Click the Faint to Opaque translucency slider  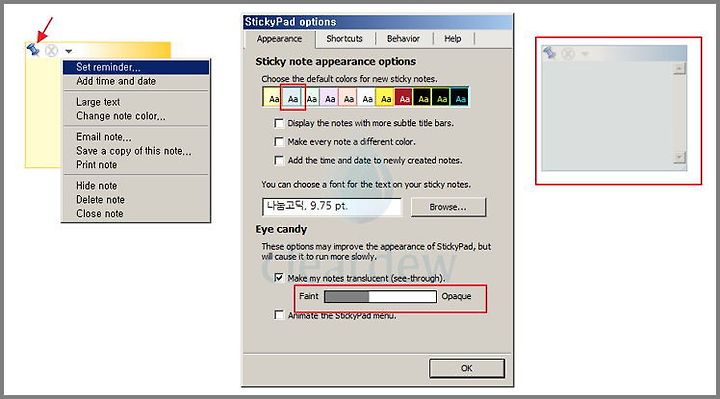(x=380, y=297)
